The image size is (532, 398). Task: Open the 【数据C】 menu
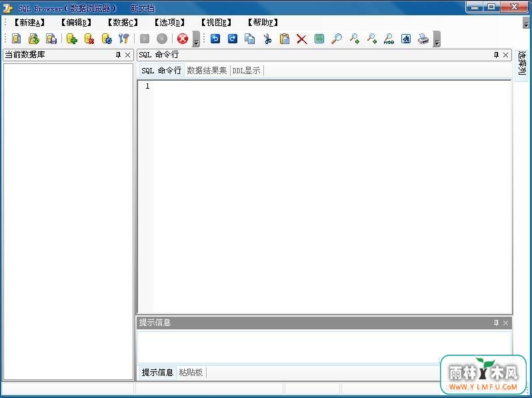[x=123, y=23]
